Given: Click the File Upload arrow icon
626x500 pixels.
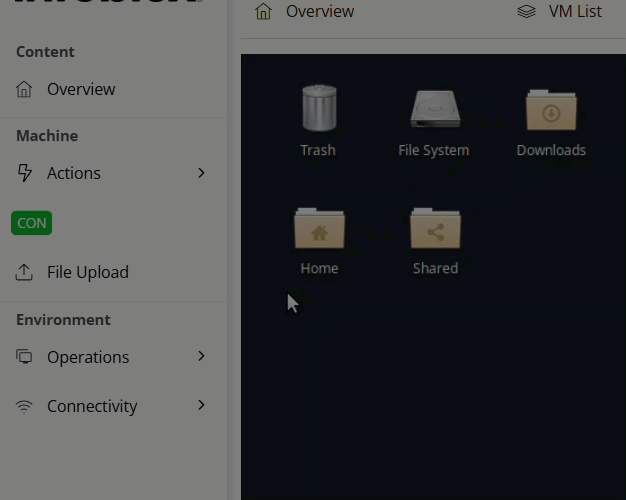Looking at the screenshot, I should [x=24, y=272].
